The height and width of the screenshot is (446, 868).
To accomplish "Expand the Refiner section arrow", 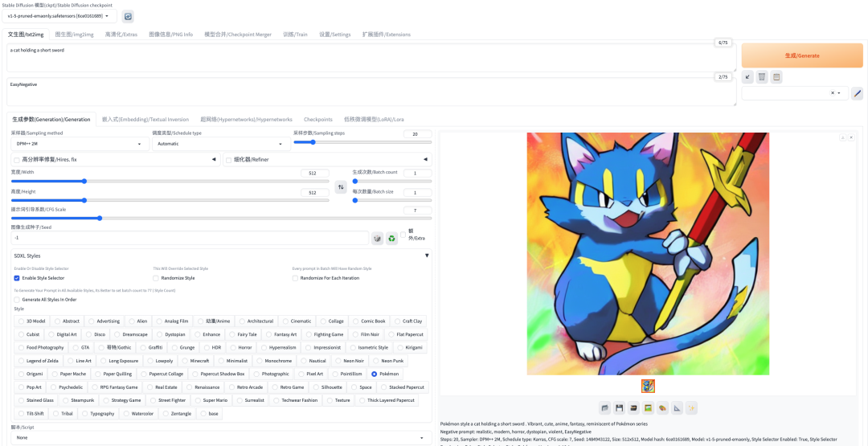I will [x=425, y=160].
